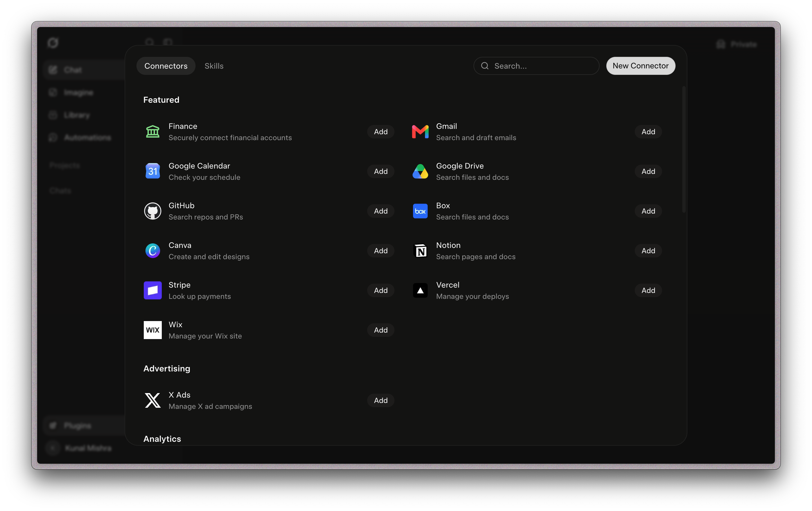The height and width of the screenshot is (511, 812).
Task: Click the "Securely connect financial accounts" description
Action: tap(230, 138)
